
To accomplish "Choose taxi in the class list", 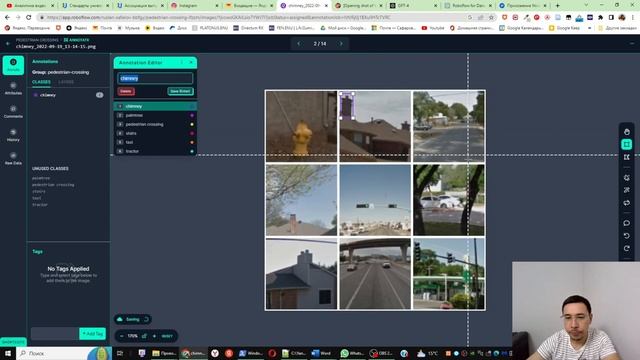I will click(x=155, y=142).
